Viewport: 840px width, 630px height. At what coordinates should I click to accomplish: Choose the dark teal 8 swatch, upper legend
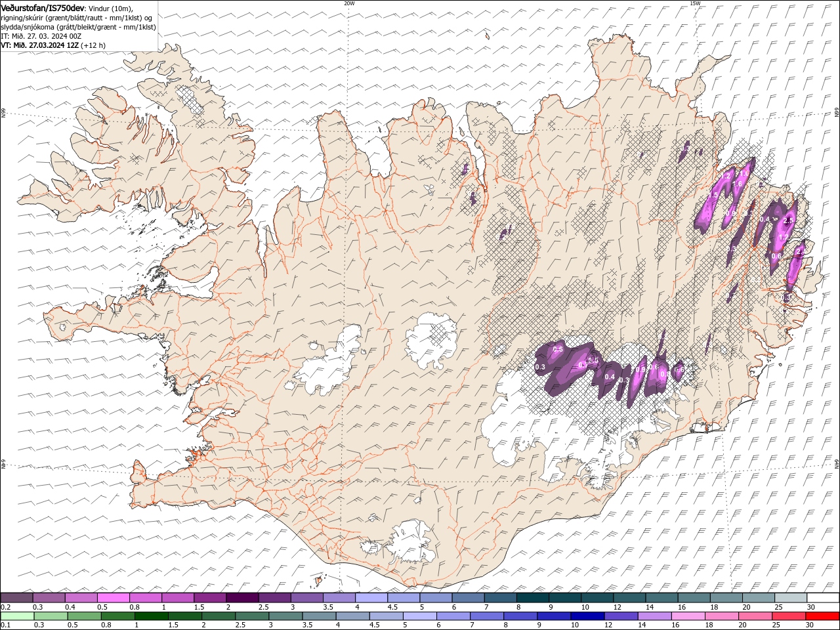[x=532, y=598]
